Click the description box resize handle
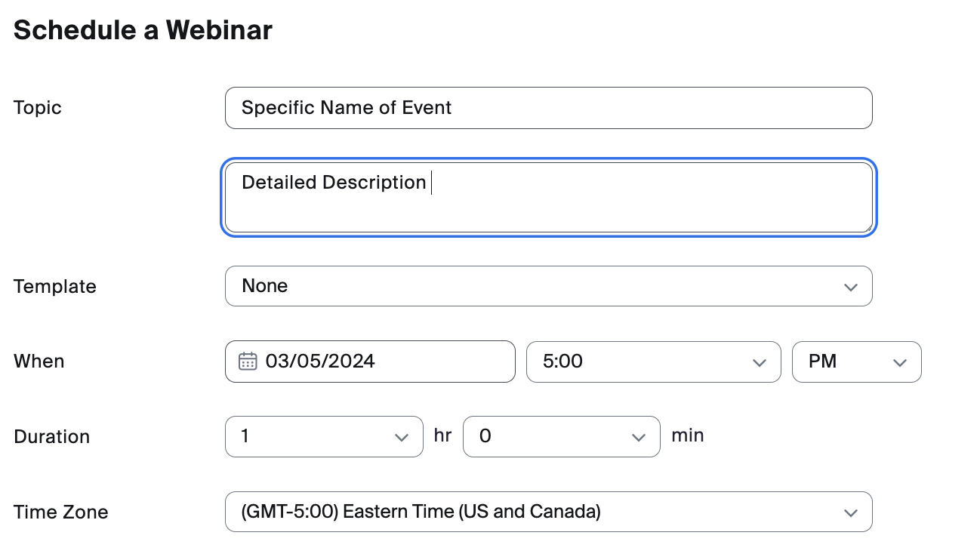This screenshot has height=557, width=980. click(868, 227)
